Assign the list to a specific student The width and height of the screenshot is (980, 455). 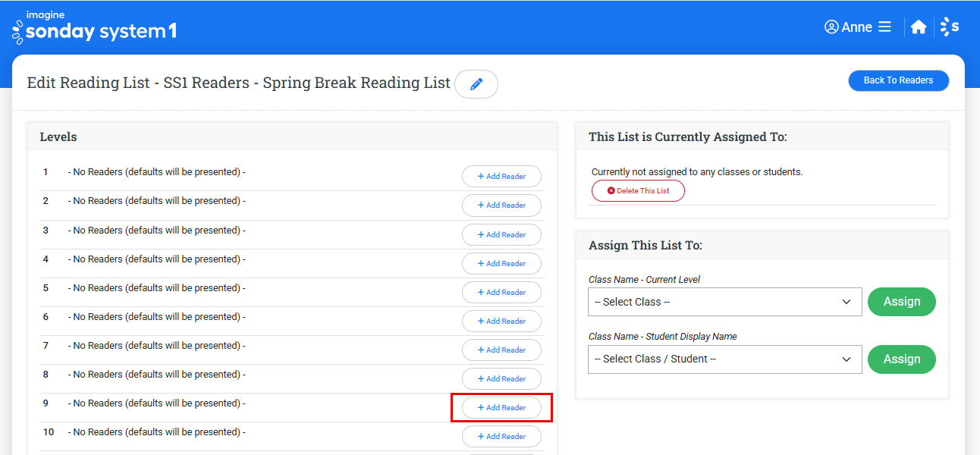coord(901,359)
